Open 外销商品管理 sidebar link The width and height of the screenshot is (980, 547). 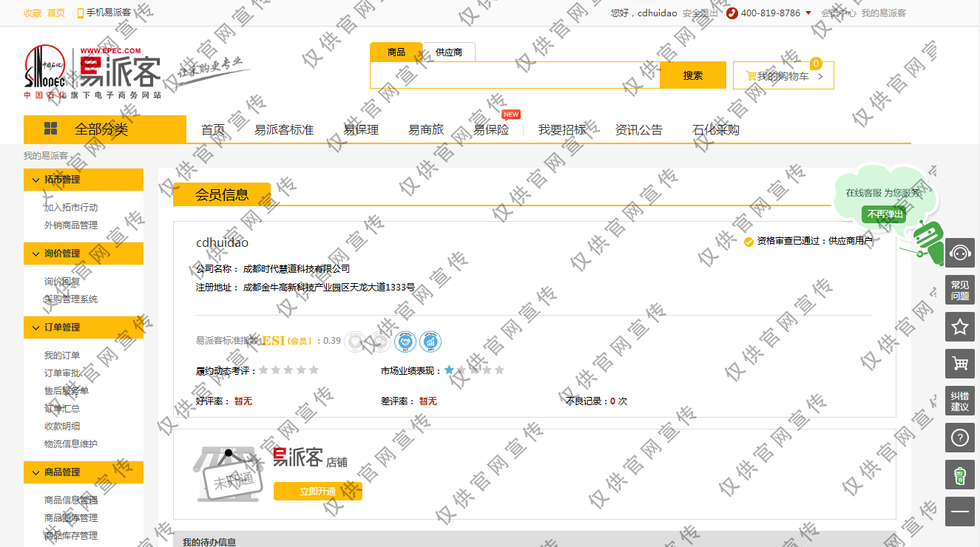[x=71, y=225]
